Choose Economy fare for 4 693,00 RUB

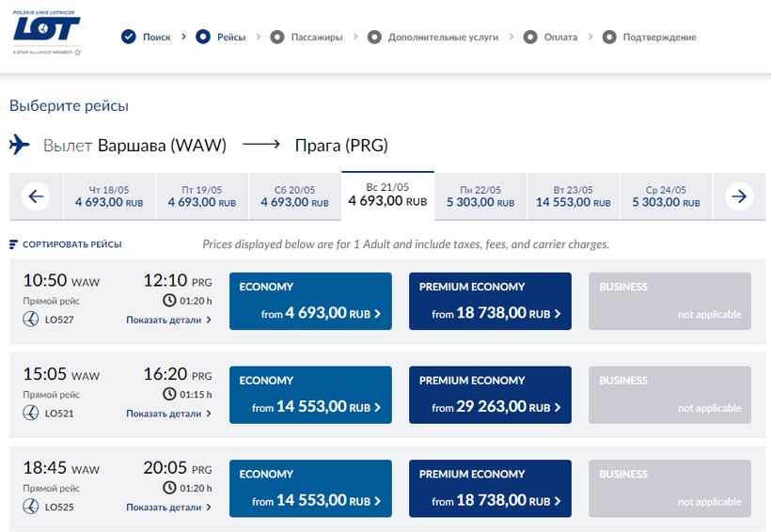[310, 302]
